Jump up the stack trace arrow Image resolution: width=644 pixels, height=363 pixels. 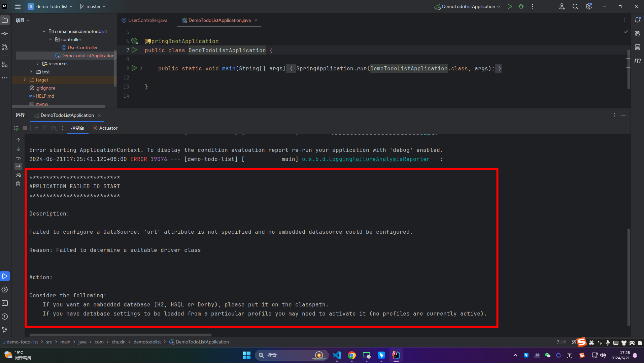pos(18,140)
